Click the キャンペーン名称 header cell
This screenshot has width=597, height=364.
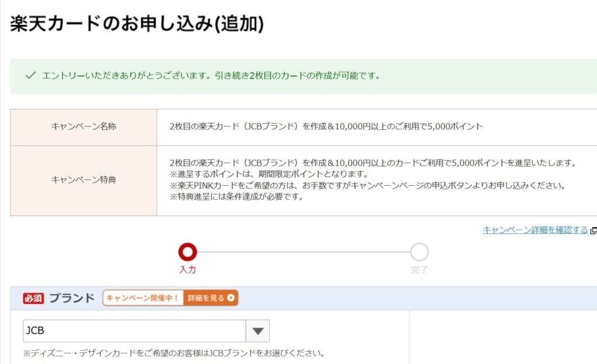[x=84, y=127]
